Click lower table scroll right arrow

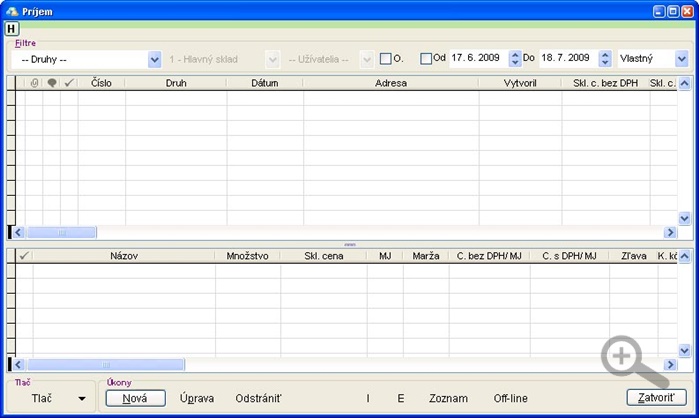pyautogui.click(x=670, y=365)
